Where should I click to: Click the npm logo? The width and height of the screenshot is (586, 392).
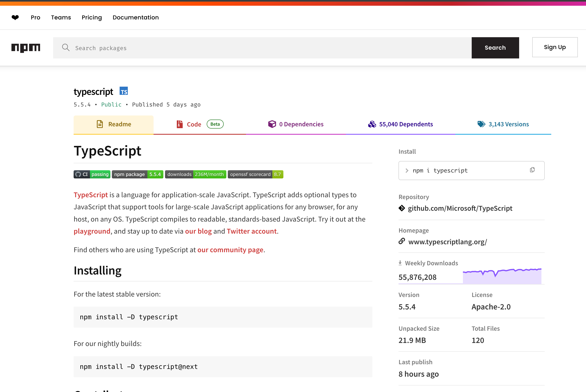26,47
